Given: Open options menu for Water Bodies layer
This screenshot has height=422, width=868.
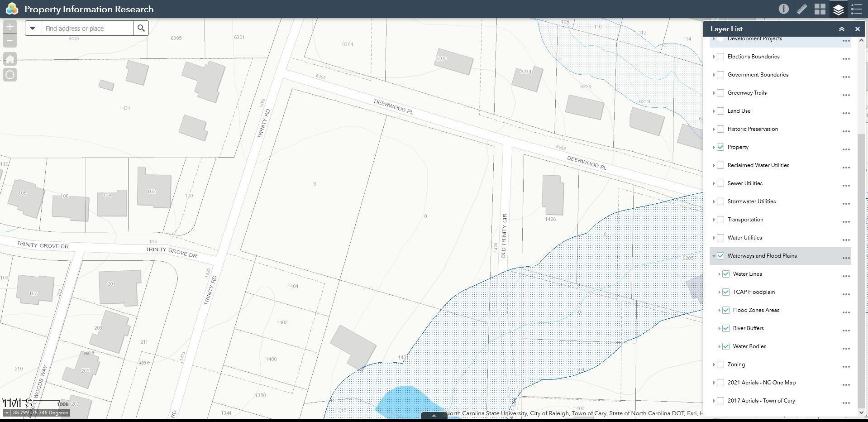Looking at the screenshot, I should coord(846,349).
